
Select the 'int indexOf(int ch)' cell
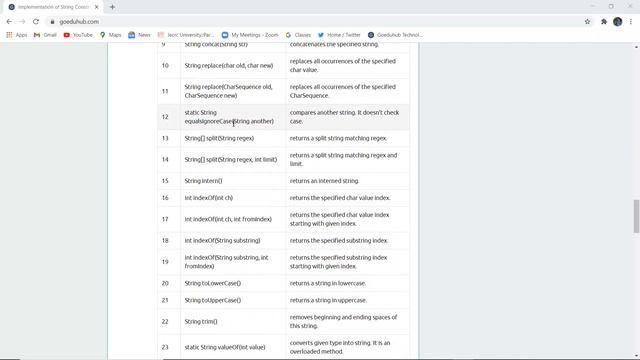[x=233, y=198]
